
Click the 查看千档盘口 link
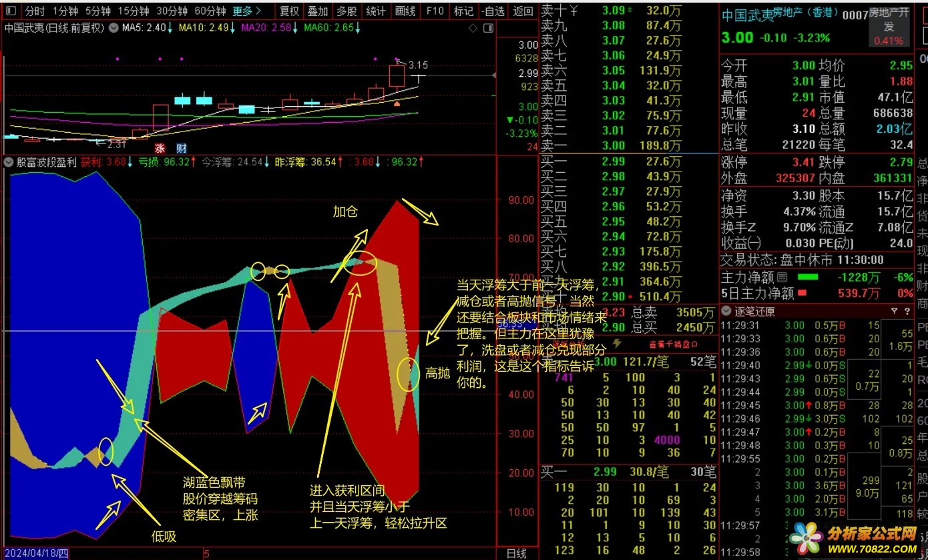pyautogui.click(x=673, y=344)
